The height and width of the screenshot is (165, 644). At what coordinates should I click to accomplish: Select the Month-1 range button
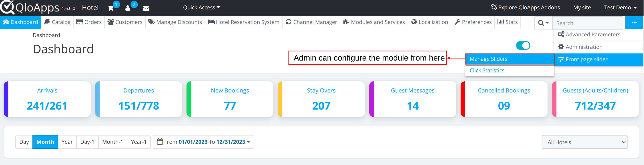(x=113, y=142)
